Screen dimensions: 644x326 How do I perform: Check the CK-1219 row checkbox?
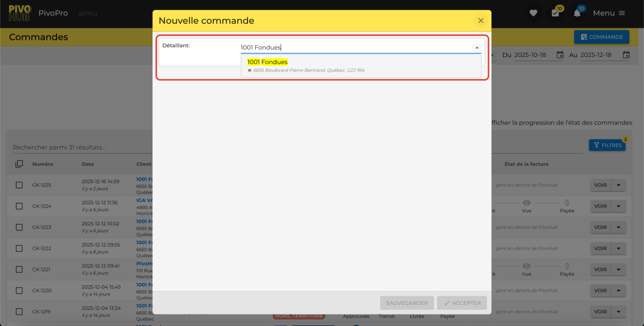19,312
